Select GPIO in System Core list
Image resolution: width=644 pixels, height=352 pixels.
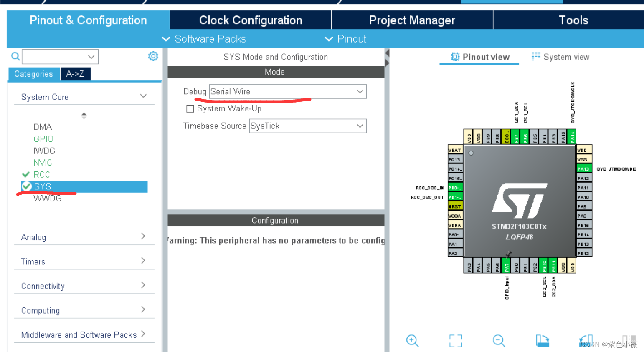point(43,139)
